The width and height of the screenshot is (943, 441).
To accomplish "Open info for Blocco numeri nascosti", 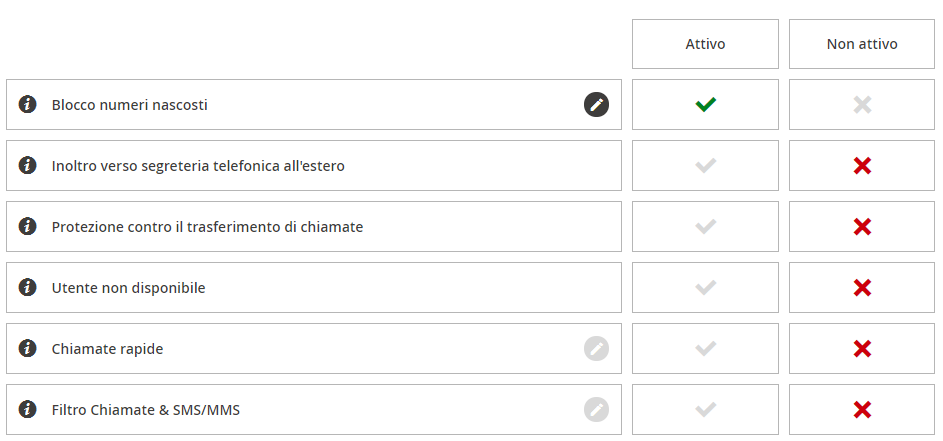I will [x=27, y=104].
